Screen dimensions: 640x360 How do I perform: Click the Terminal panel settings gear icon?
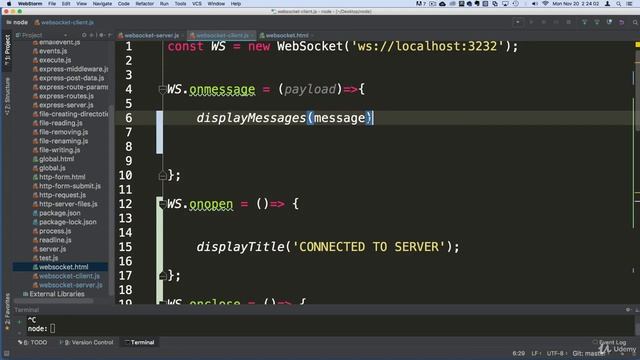(628, 310)
